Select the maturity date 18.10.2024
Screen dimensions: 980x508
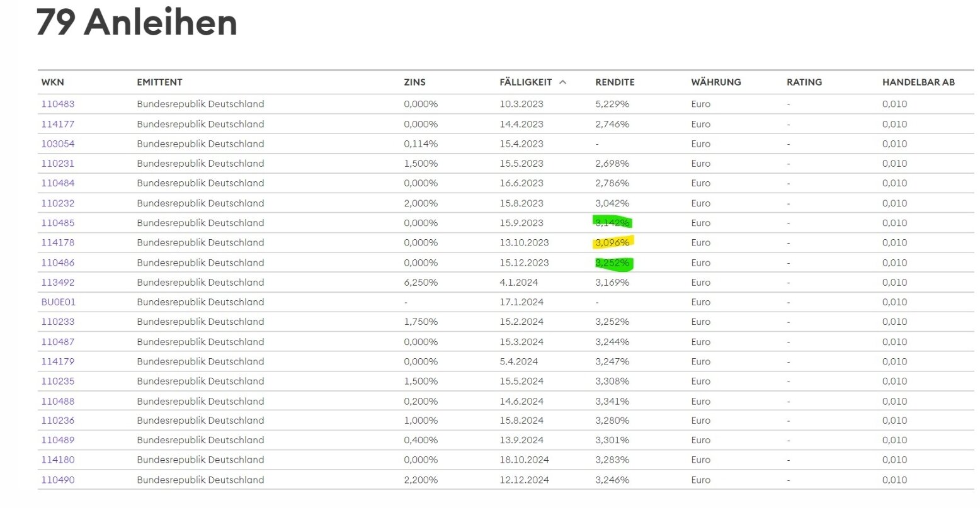point(524,460)
